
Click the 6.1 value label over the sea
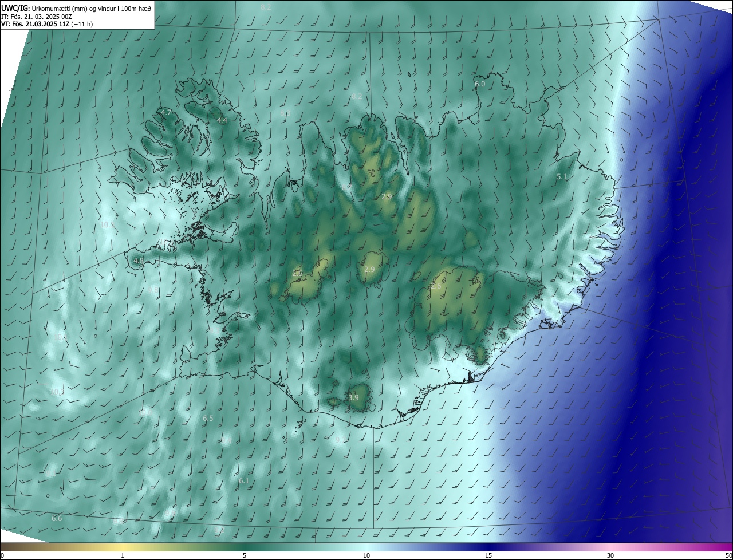coord(244,481)
